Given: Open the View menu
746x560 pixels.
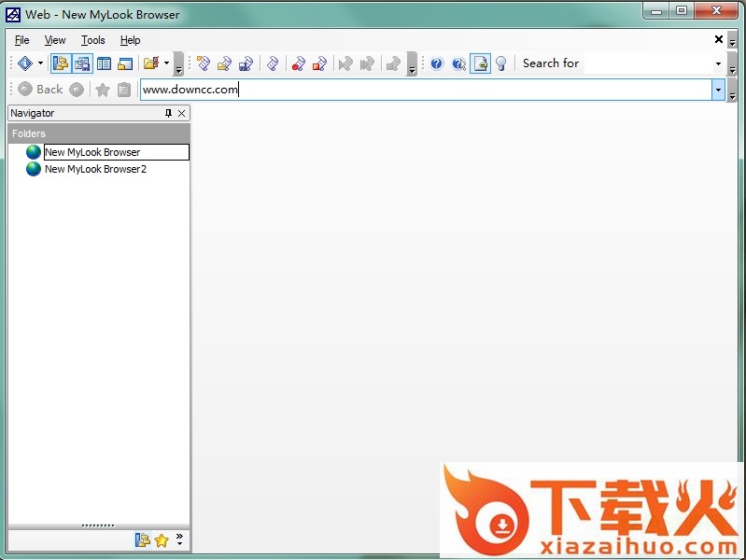Looking at the screenshot, I should (x=55, y=40).
